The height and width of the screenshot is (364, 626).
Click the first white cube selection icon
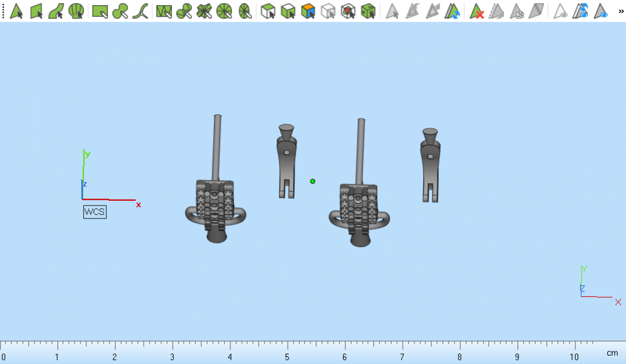click(268, 11)
